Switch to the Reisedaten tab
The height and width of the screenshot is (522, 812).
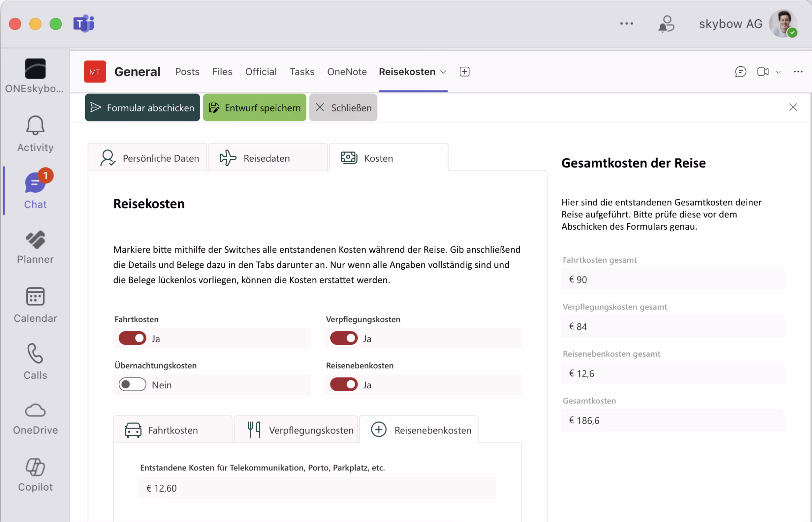(x=267, y=158)
